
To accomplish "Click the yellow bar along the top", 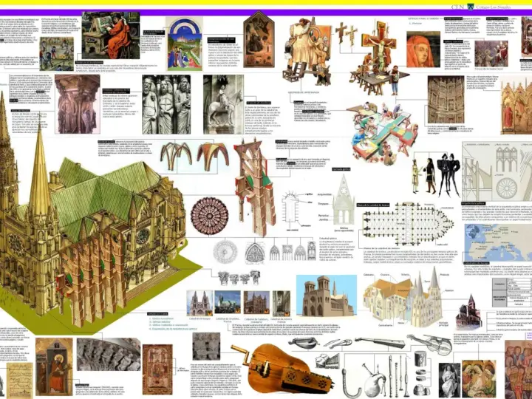I will pyautogui.click(x=266, y=2).
